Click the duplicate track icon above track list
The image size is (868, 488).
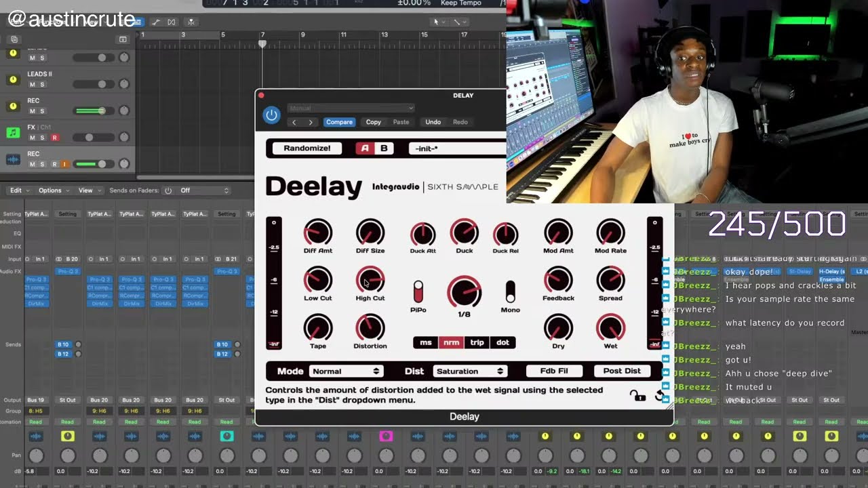pos(14,39)
